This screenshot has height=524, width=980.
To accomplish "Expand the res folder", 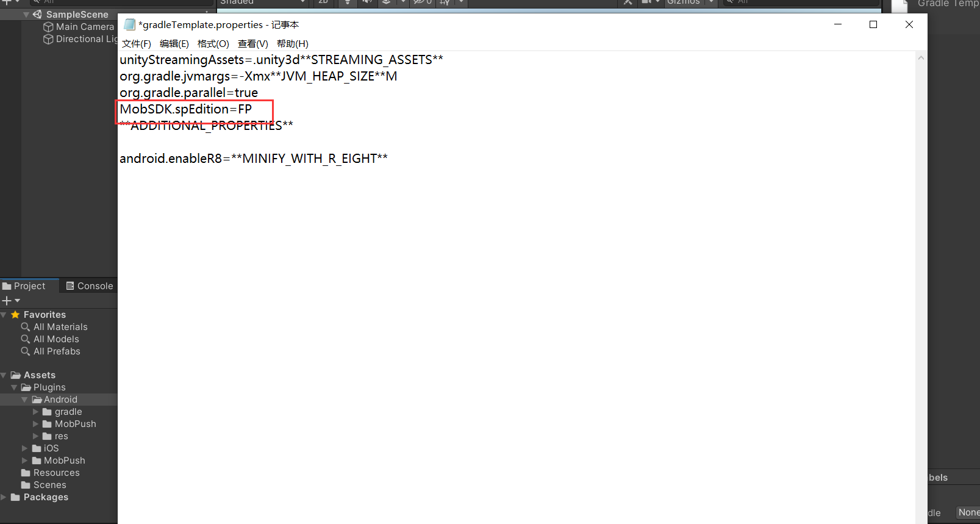I will [x=35, y=436].
